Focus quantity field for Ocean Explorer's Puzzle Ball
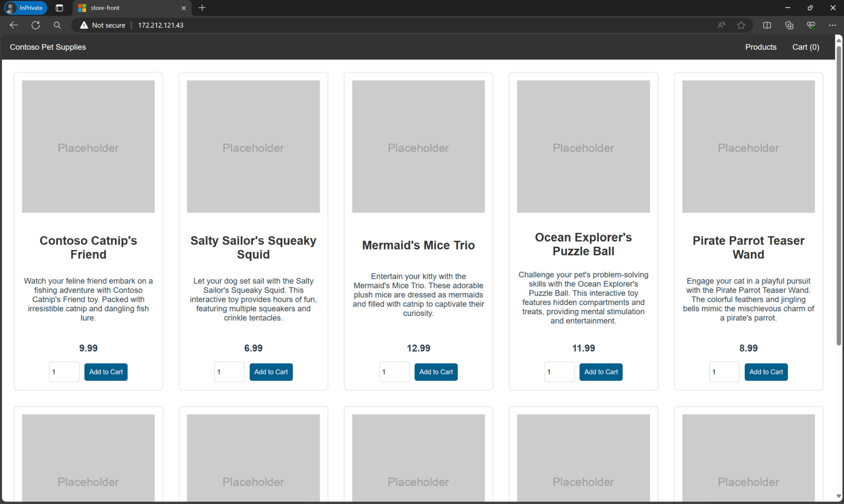 559,372
